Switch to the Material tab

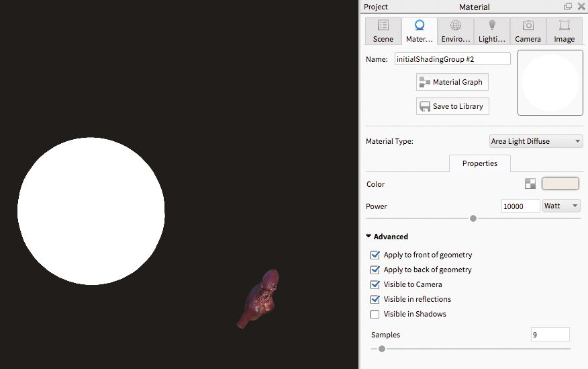[420, 31]
